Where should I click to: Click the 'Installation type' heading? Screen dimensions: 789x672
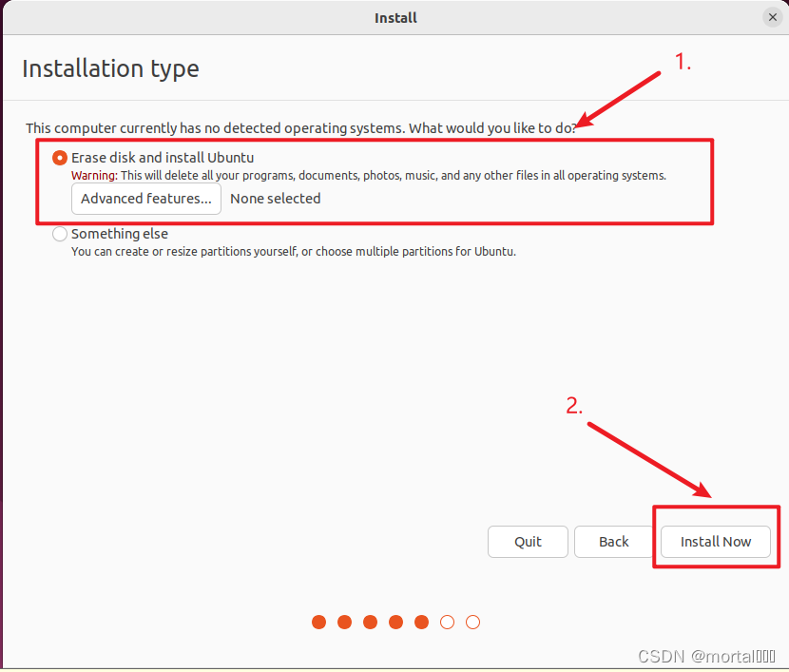click(110, 68)
